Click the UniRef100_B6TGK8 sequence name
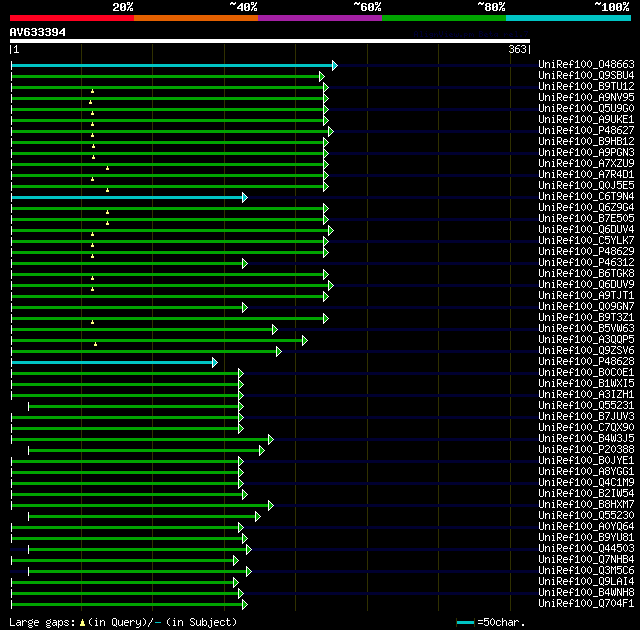This screenshot has height=630, width=640. pos(586,273)
